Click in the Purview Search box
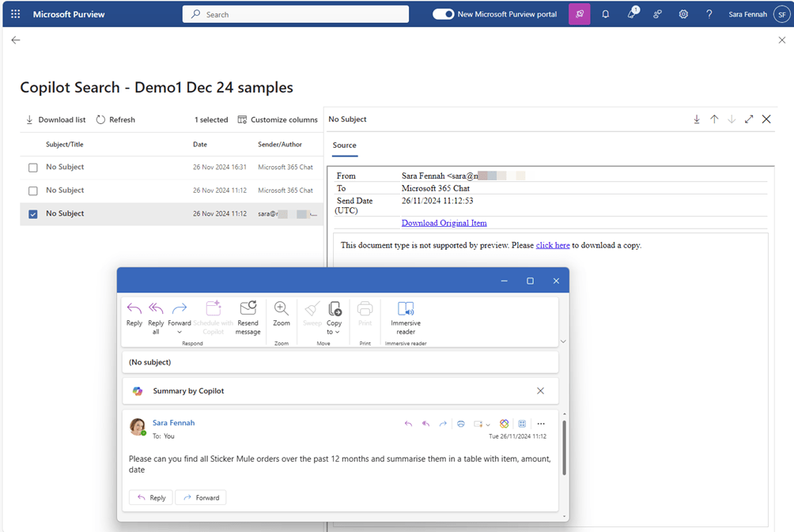Screen dimensions: 794x532 pos(296,14)
